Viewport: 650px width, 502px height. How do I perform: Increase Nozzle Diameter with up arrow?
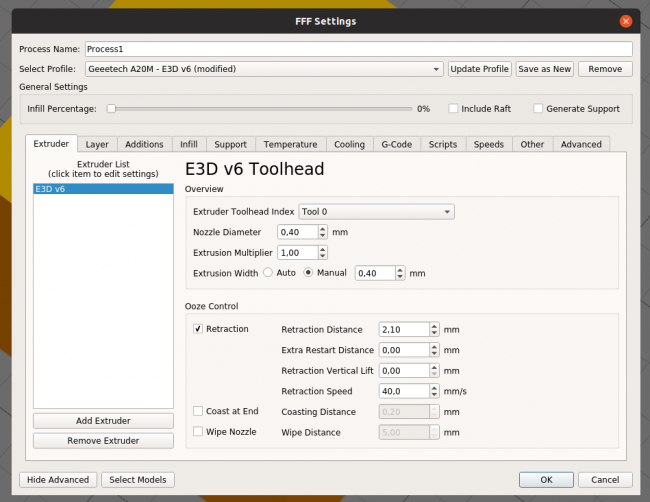click(x=322, y=228)
